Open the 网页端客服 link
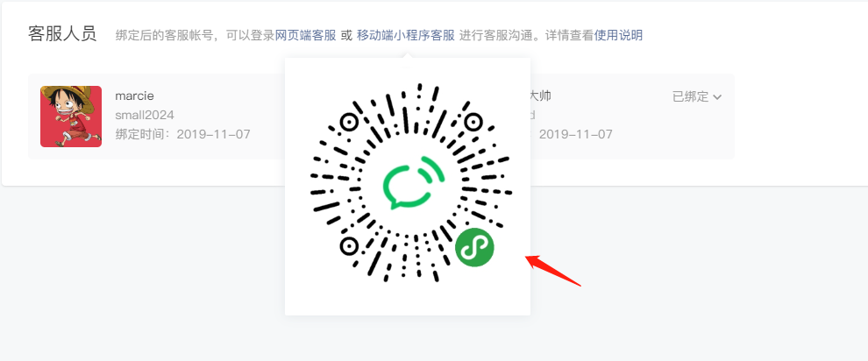This screenshot has height=361, width=868. tap(306, 35)
